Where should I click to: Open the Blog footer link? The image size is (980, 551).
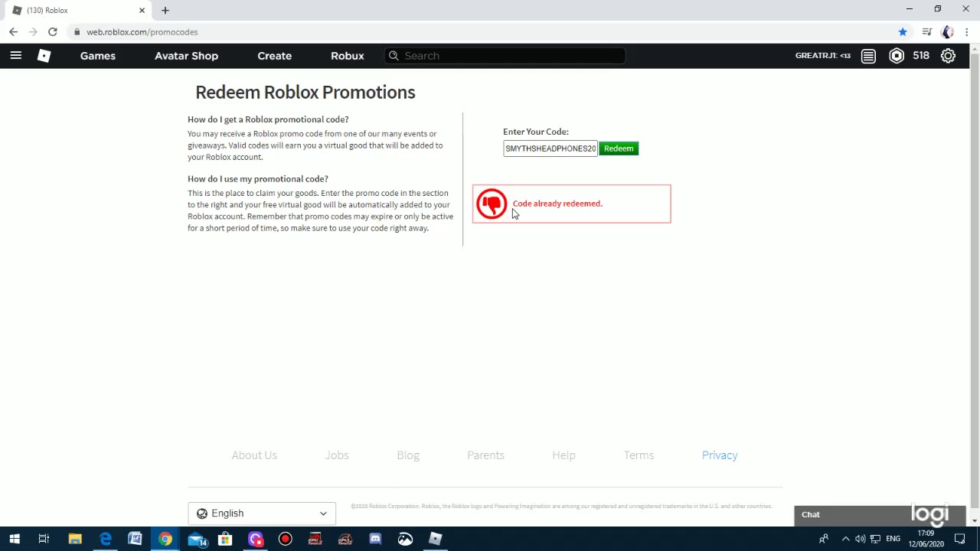point(408,455)
